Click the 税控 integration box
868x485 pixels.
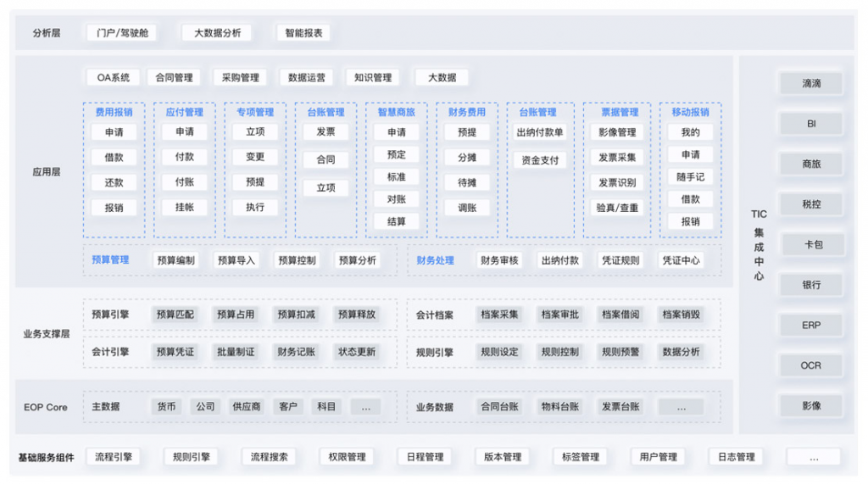811,204
